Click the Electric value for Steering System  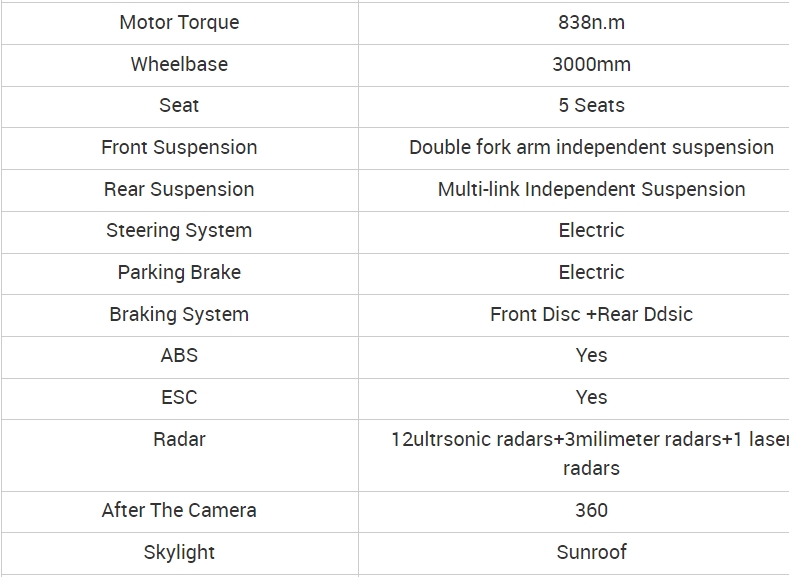(x=591, y=230)
